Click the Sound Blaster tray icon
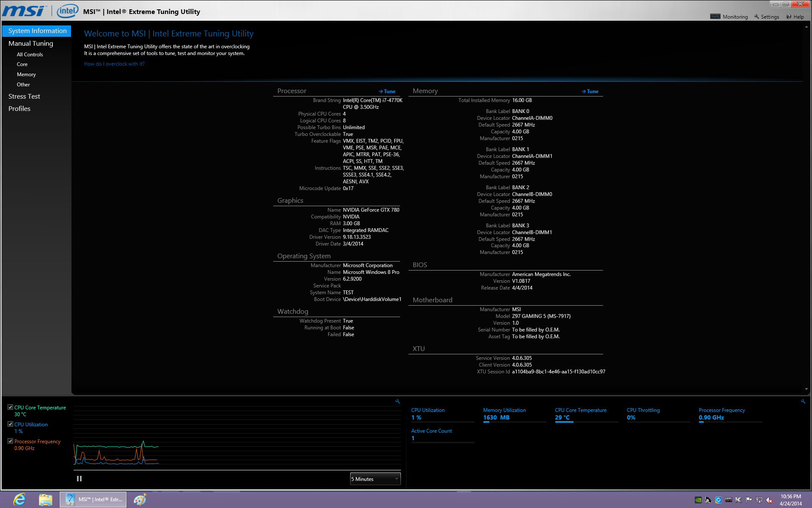 pos(729,500)
